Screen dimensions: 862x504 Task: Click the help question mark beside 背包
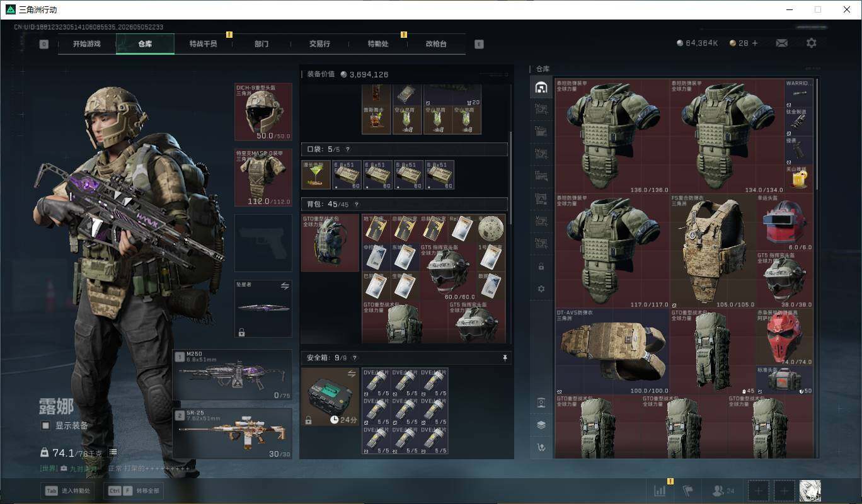pyautogui.click(x=356, y=204)
